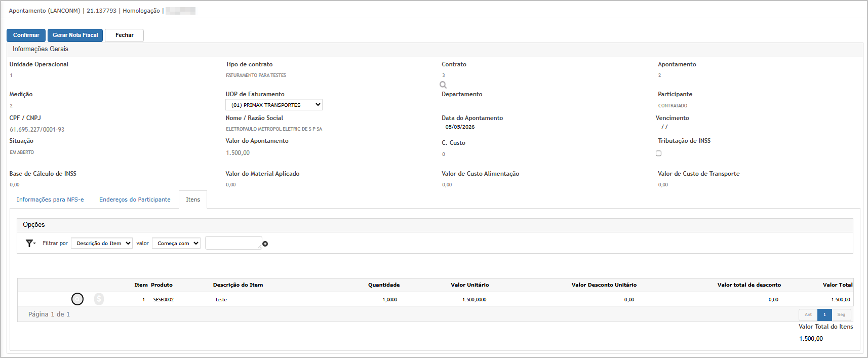
Task: Sort by Valor Unitário column header
Action: 470,285
